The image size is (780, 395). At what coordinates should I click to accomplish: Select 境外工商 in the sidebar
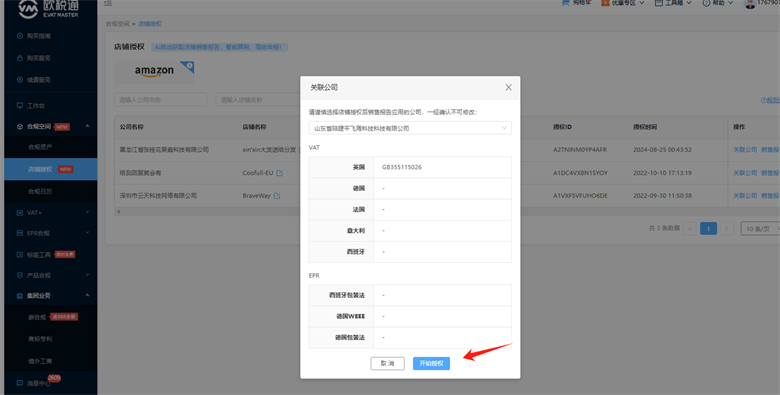(40, 361)
